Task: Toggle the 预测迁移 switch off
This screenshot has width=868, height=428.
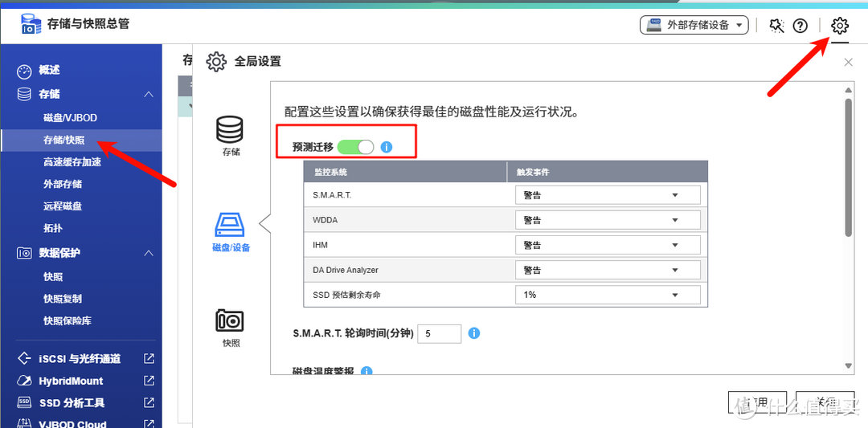Action: (x=355, y=147)
